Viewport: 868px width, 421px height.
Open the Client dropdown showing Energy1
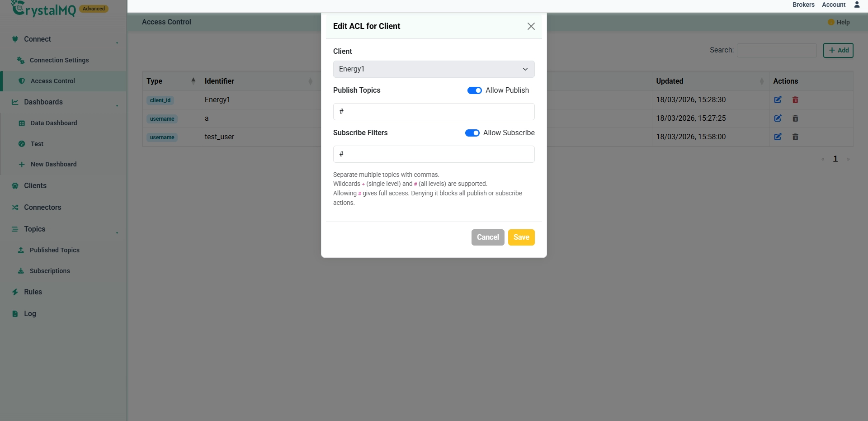434,69
